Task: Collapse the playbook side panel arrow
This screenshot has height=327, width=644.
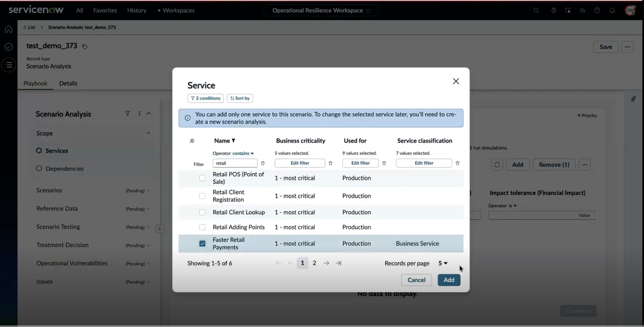Action: pyautogui.click(x=160, y=229)
